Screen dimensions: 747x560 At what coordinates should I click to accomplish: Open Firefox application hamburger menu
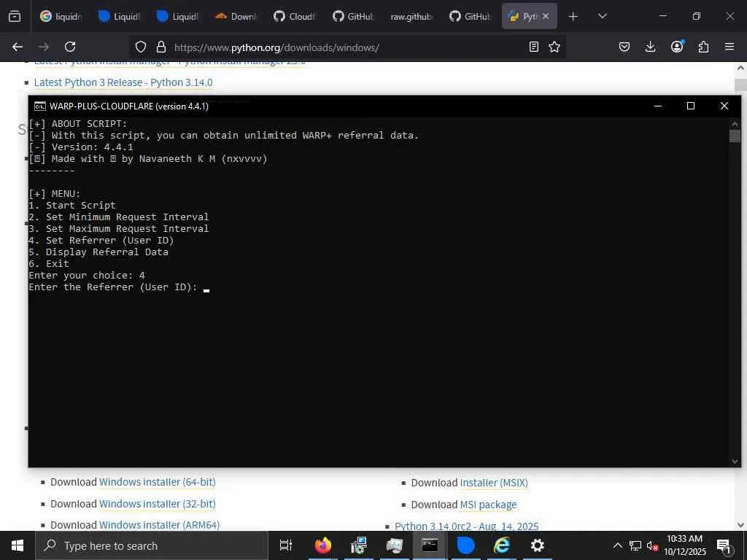(x=729, y=47)
